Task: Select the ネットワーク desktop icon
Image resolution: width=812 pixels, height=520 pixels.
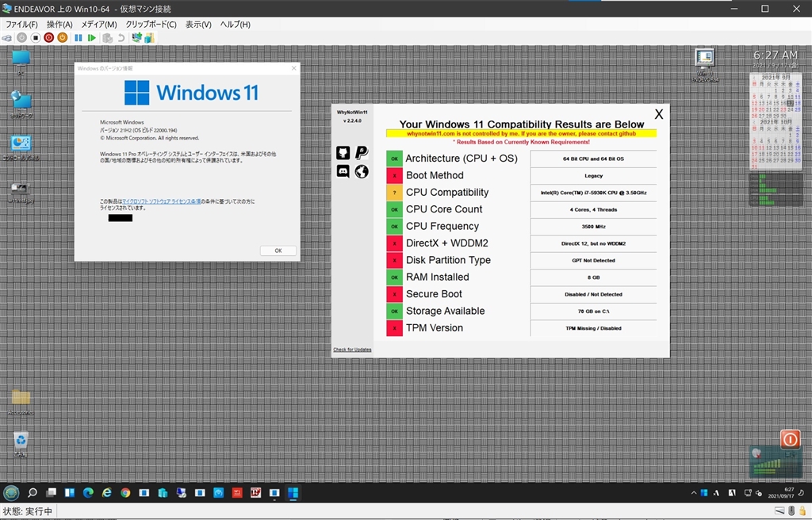Action: (x=21, y=105)
